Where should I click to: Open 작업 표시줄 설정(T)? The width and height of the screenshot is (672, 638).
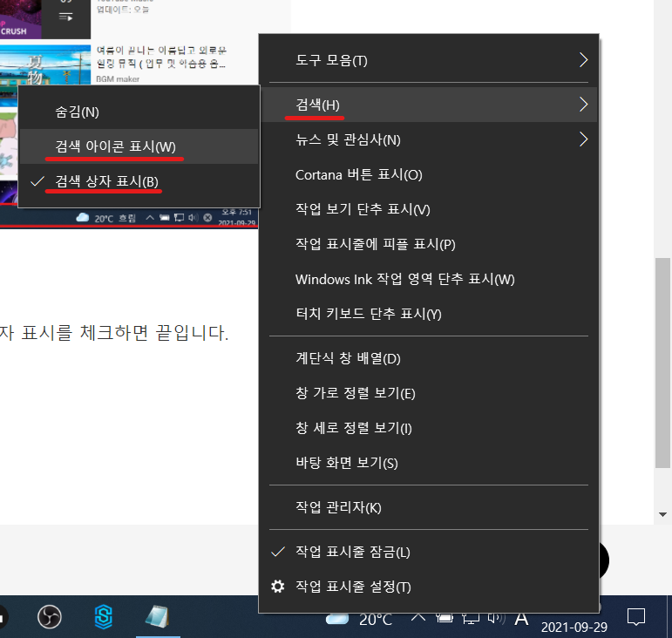tap(429, 587)
